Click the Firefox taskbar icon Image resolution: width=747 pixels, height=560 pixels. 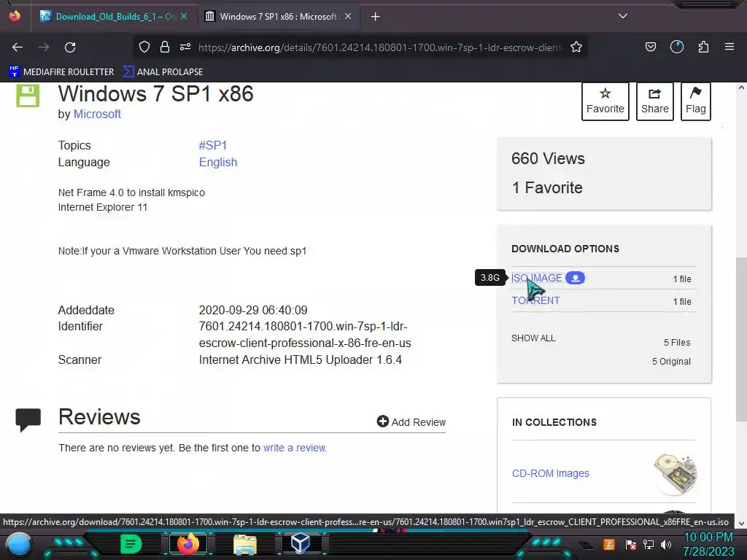click(x=187, y=544)
